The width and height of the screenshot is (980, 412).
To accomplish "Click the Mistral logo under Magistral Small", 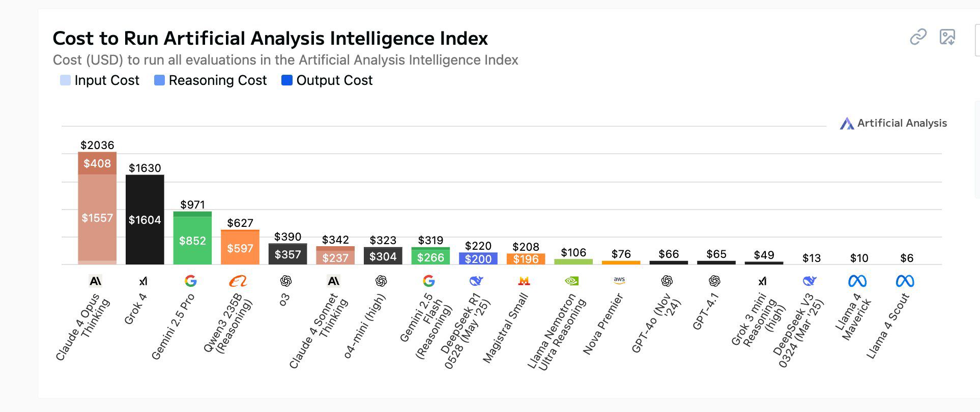I will click(x=524, y=281).
